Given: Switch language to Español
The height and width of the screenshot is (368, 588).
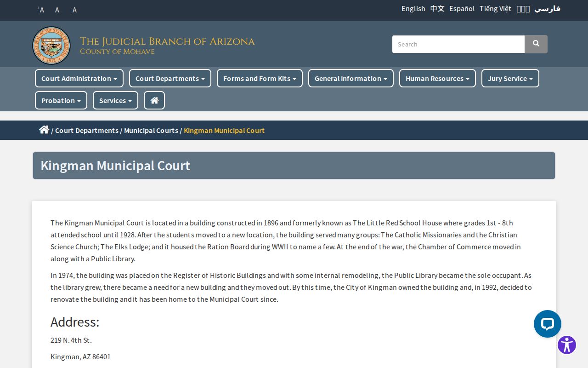Looking at the screenshot, I should [462, 9].
